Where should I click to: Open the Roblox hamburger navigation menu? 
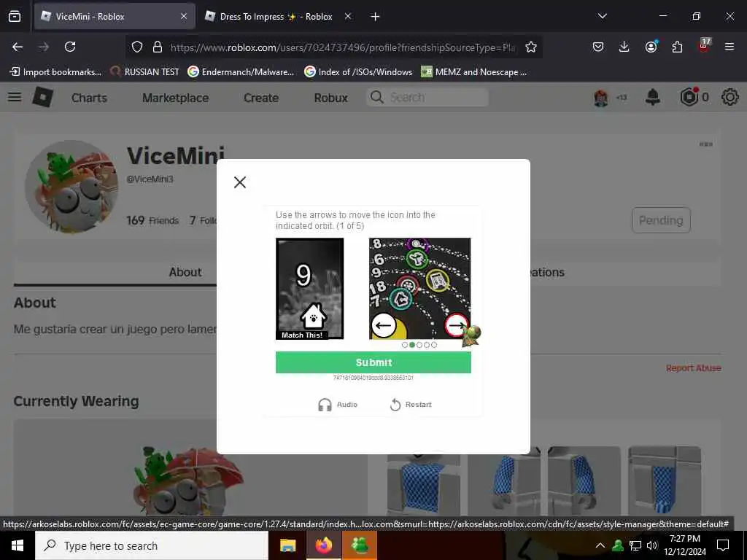coord(15,97)
